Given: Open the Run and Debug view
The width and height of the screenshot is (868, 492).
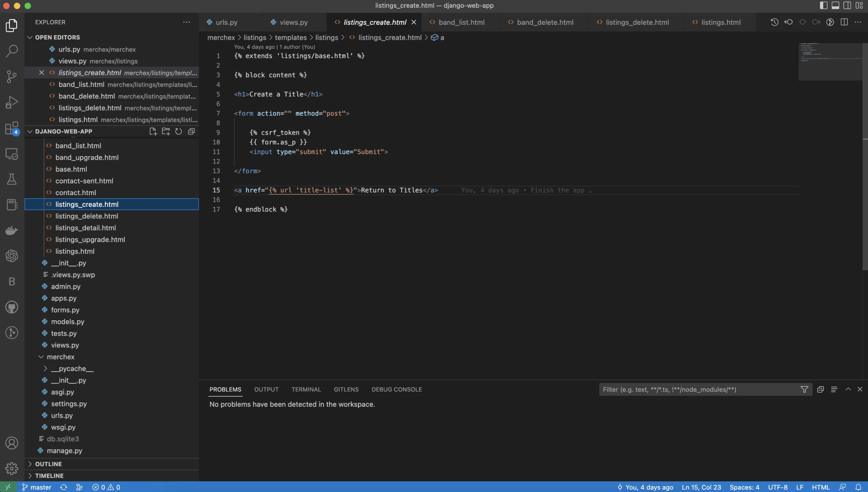Looking at the screenshot, I should [x=12, y=102].
